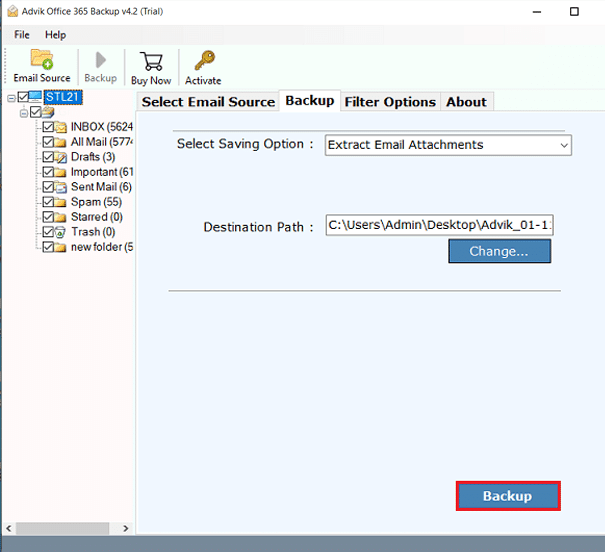Click the folder tree horizontal scrollbar thumb
The width and height of the screenshot is (605, 552).
62,528
